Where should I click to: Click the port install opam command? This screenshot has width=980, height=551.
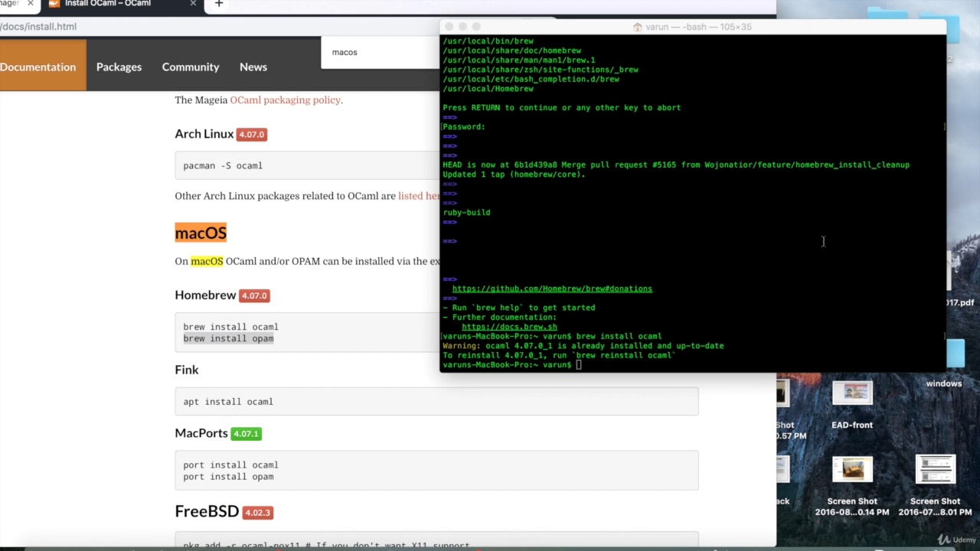tap(228, 477)
